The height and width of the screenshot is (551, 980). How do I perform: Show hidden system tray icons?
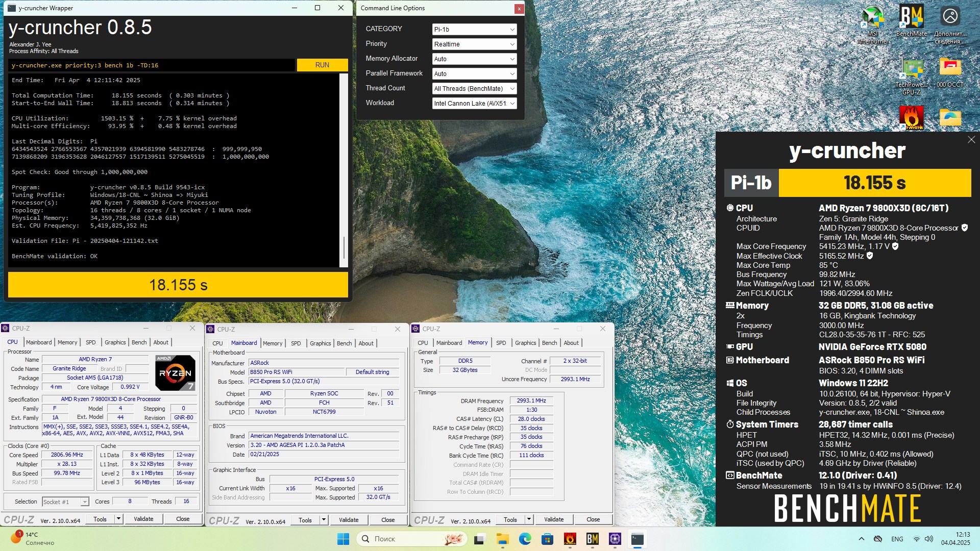pyautogui.click(x=862, y=539)
